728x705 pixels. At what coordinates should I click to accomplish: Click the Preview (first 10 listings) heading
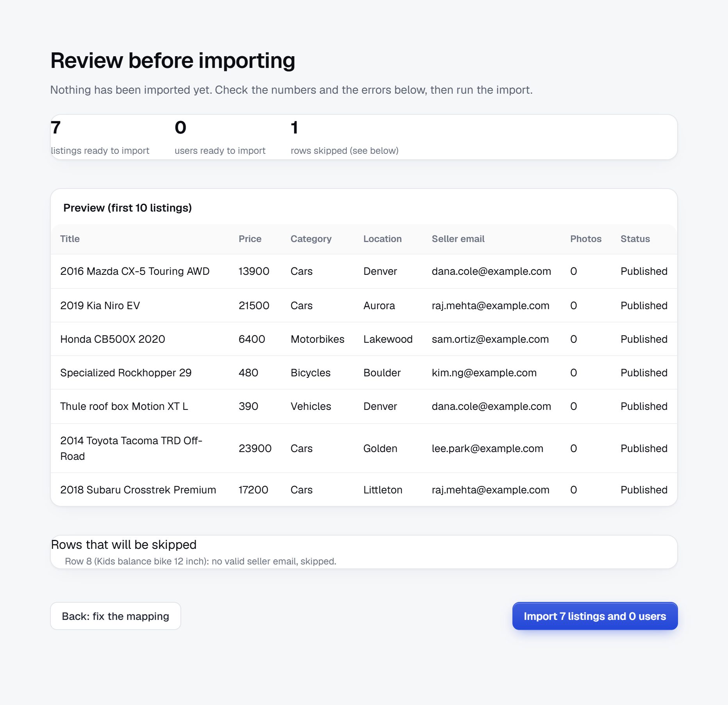[x=128, y=208]
